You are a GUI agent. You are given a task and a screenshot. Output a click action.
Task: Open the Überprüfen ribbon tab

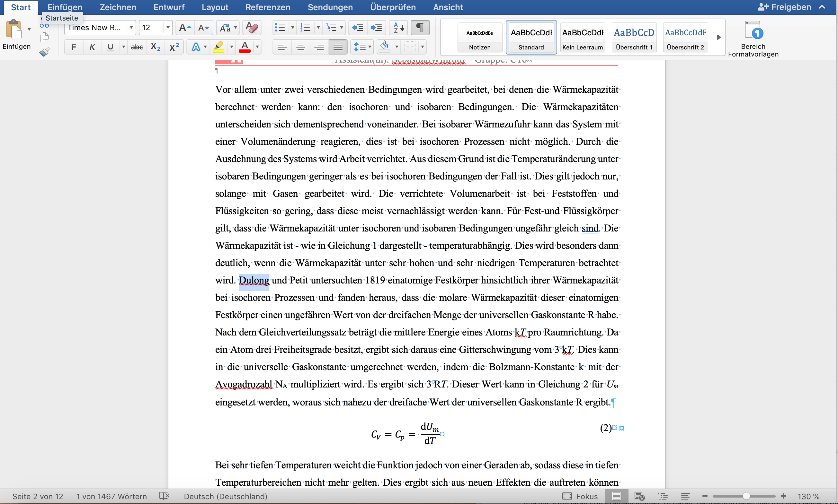point(393,7)
